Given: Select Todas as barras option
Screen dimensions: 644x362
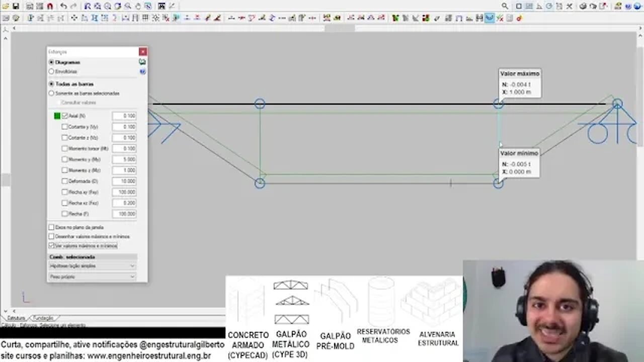Looking at the screenshot, I should point(51,84).
